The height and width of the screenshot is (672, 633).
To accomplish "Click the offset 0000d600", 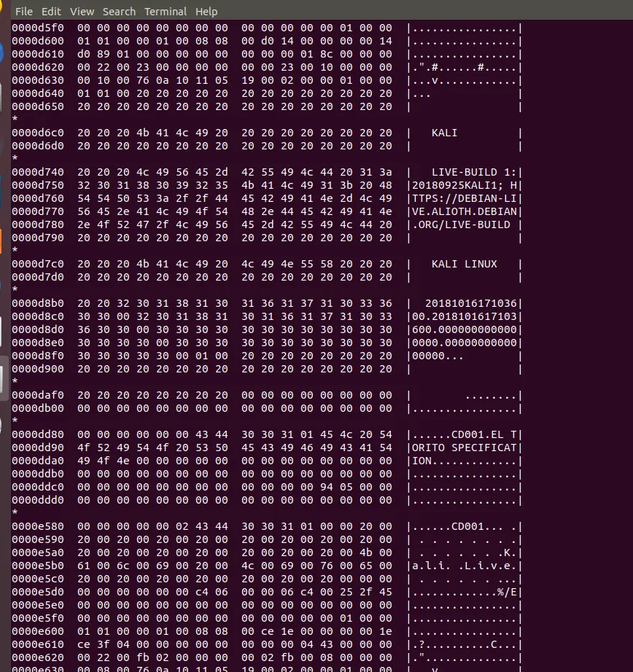I will 38,41.
